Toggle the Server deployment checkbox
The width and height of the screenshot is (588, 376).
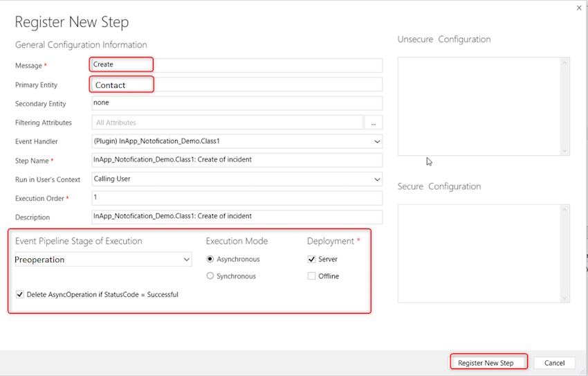coord(311,259)
